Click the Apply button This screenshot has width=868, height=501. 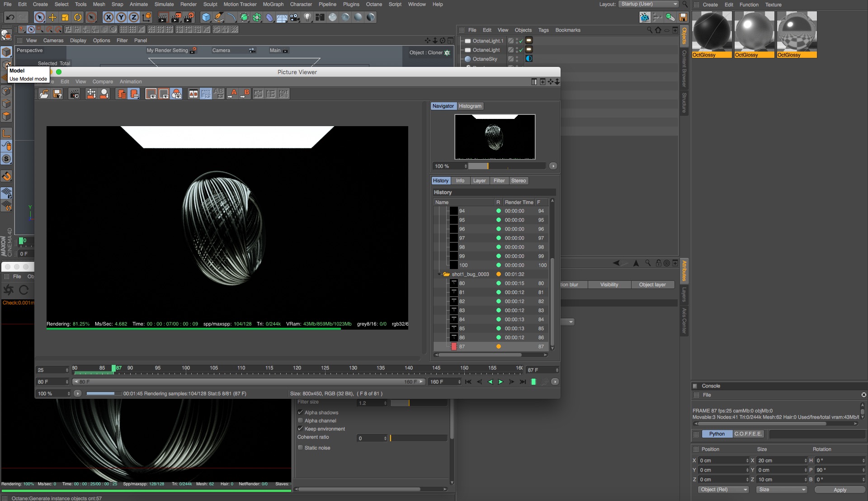(840, 490)
